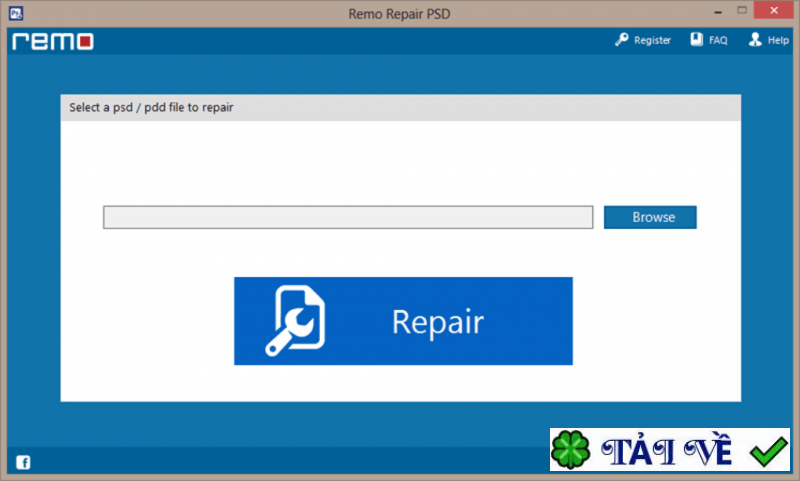
Task: Click the Browse button
Action: pos(650,217)
